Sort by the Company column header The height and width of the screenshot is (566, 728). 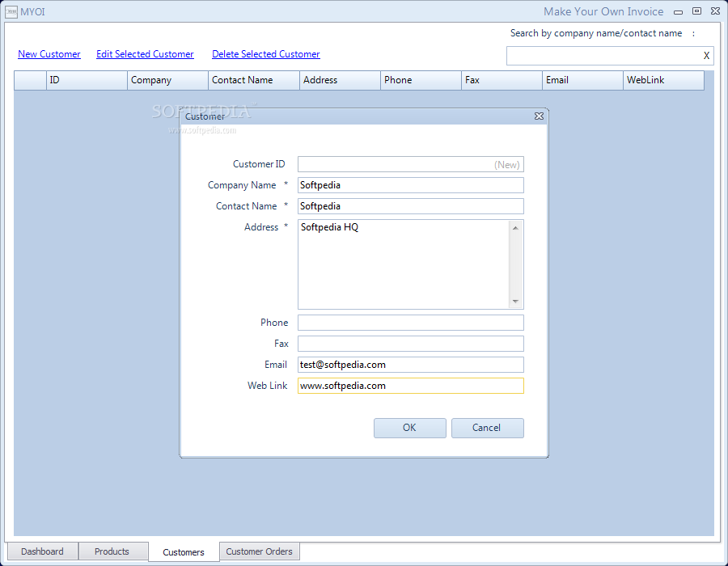point(167,80)
